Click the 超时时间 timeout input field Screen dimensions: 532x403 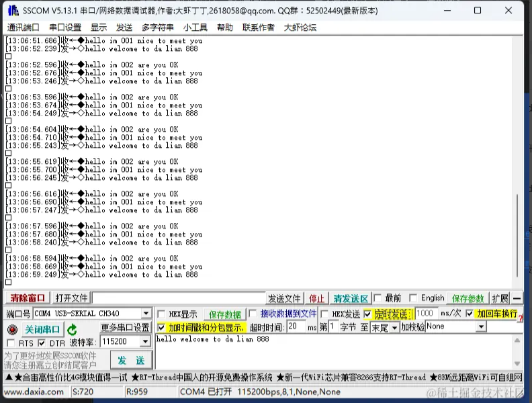point(296,326)
